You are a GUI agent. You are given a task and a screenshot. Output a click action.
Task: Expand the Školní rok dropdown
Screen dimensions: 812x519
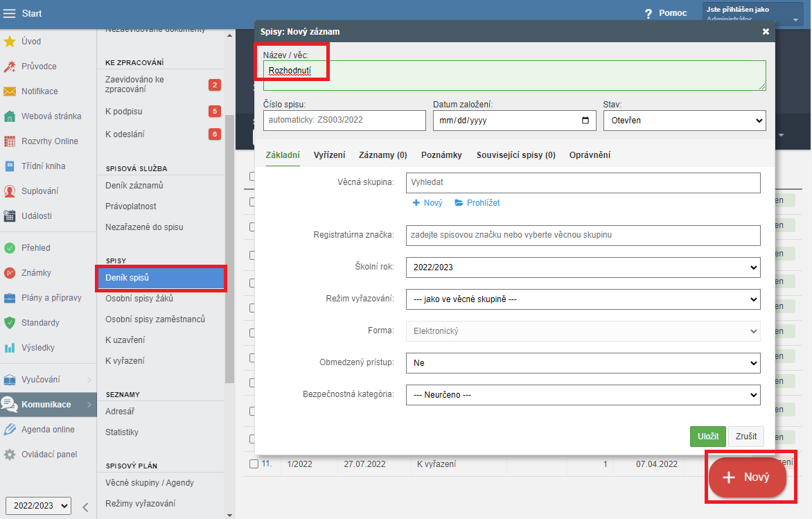[x=583, y=267]
